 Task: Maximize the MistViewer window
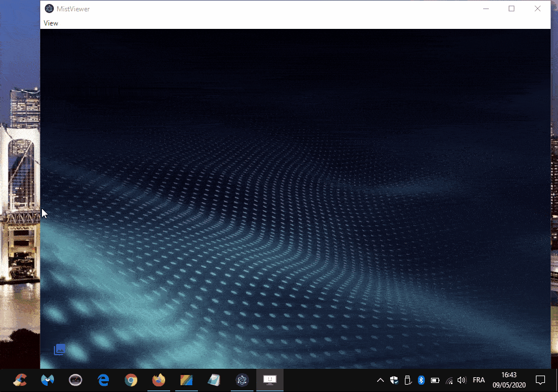tap(511, 8)
